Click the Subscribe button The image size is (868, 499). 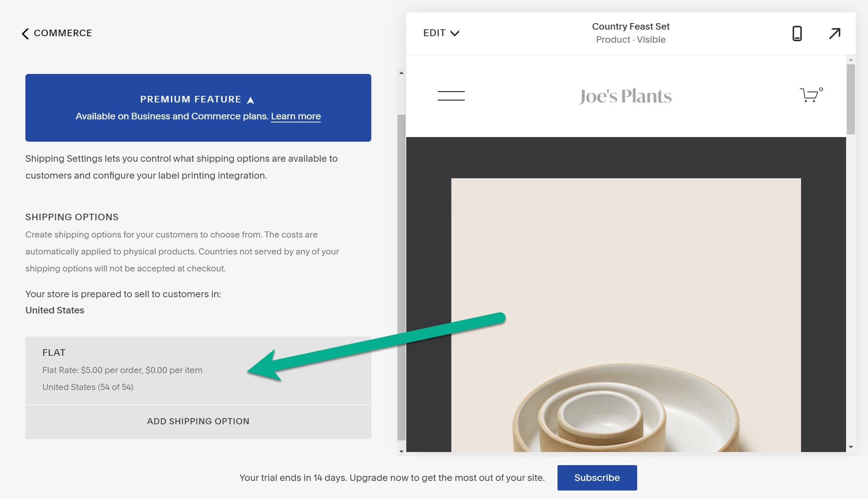[597, 477]
